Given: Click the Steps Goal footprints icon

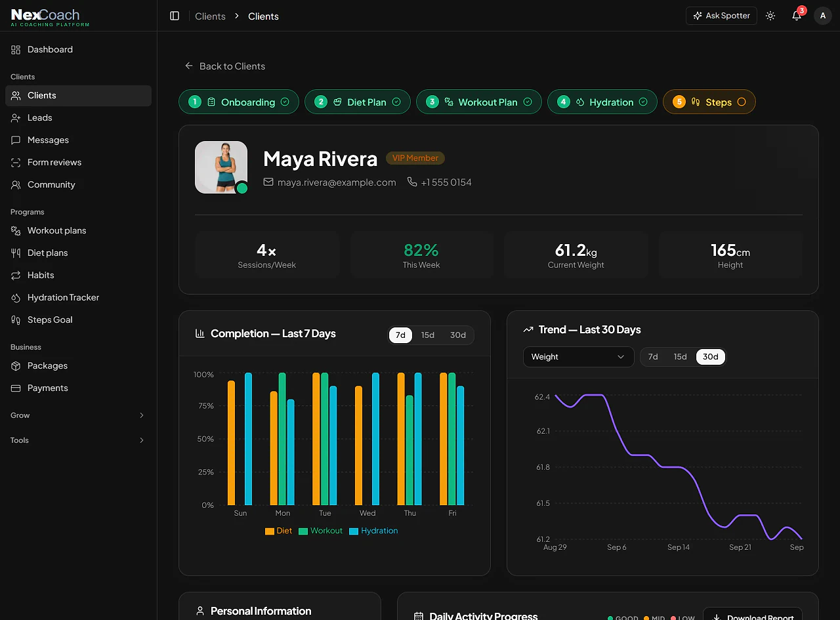Looking at the screenshot, I should (16, 320).
